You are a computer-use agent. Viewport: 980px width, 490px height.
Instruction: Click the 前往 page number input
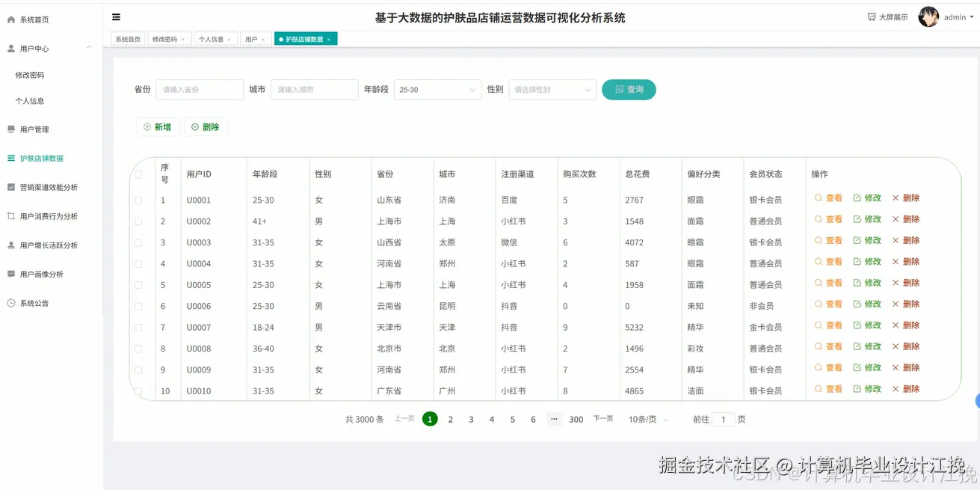(723, 420)
